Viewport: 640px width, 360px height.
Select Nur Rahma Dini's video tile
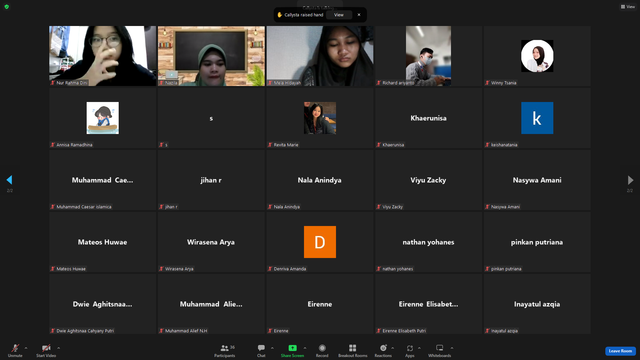[x=102, y=56]
